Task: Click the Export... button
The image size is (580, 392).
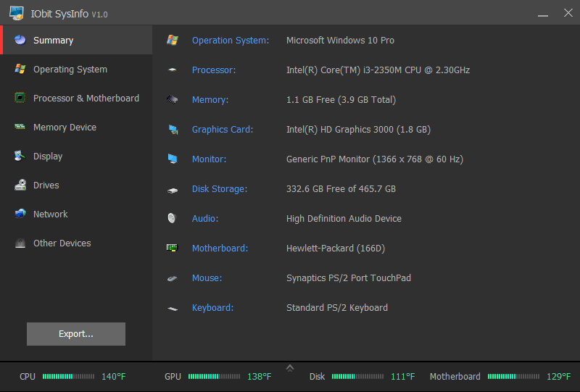Action: coord(76,334)
